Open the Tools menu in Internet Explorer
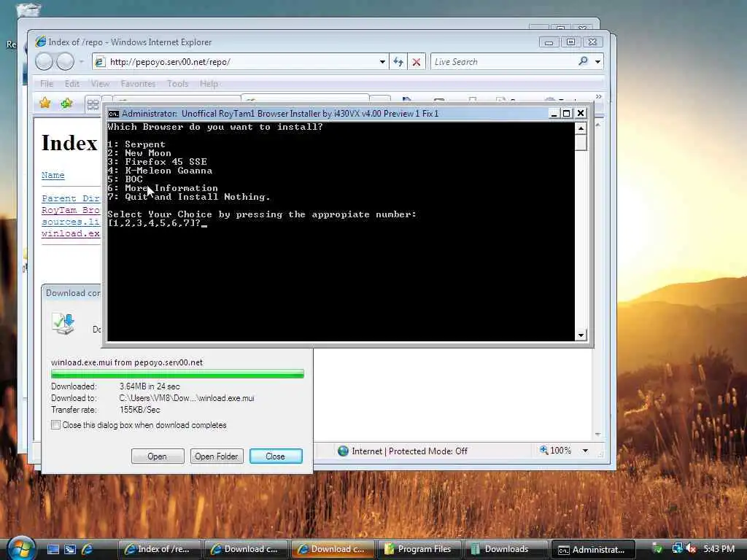The height and width of the screenshot is (560, 747). point(178,84)
